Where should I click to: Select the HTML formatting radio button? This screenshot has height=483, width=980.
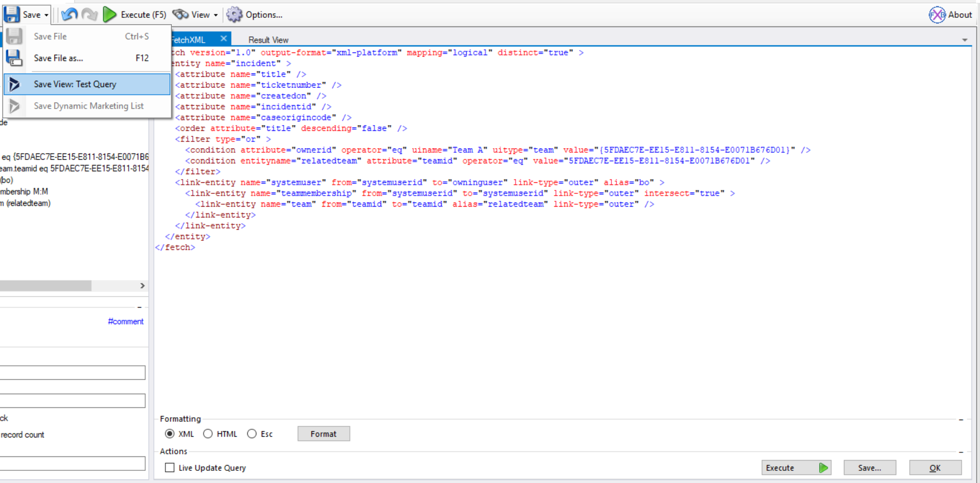point(208,434)
